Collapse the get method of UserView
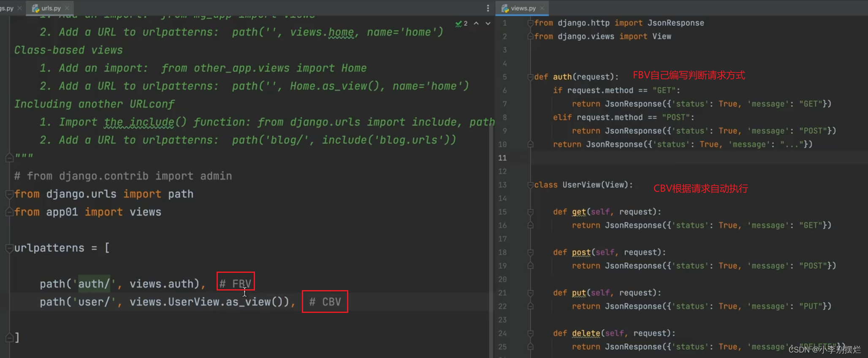Image resolution: width=868 pixels, height=358 pixels. [531, 212]
